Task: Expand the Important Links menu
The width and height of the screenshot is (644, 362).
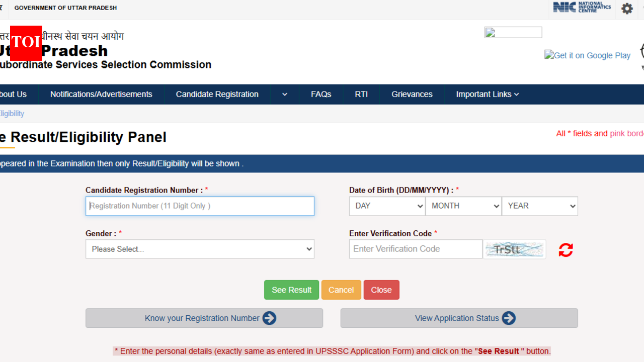Action: point(487,95)
